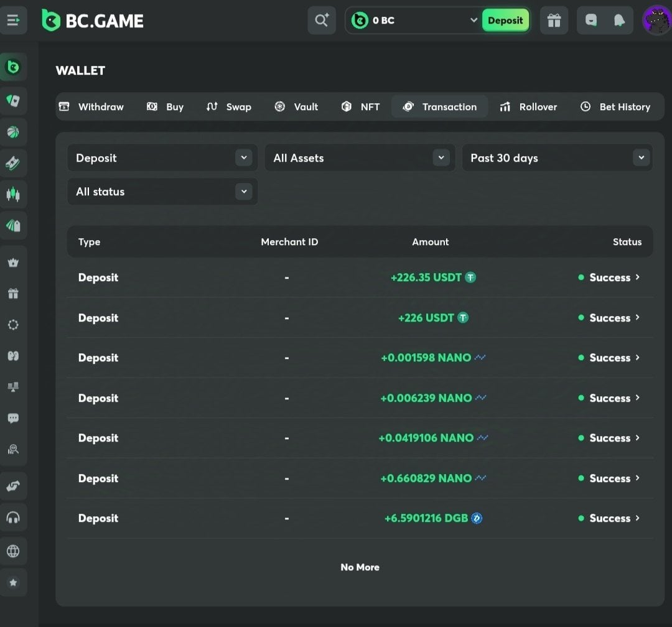Switch to the Withdraw tab
This screenshot has width=672, height=627.
[x=92, y=107]
